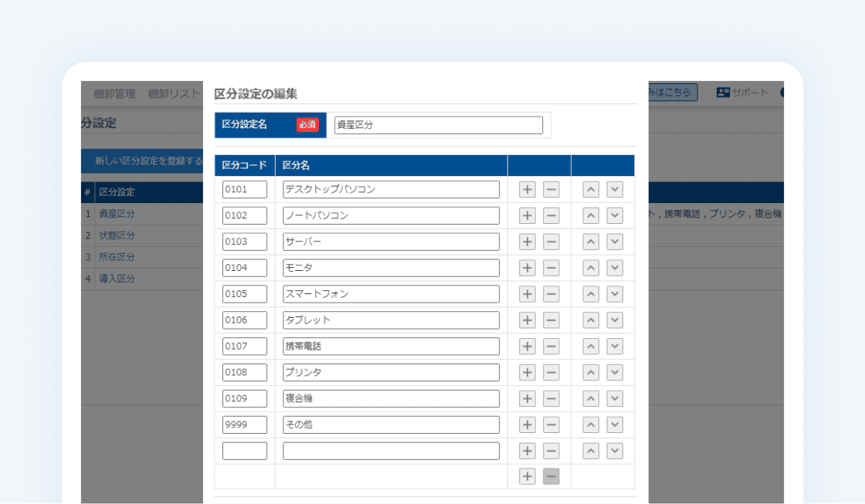Move その他 row up
The height and width of the screenshot is (504, 865).
click(x=591, y=425)
